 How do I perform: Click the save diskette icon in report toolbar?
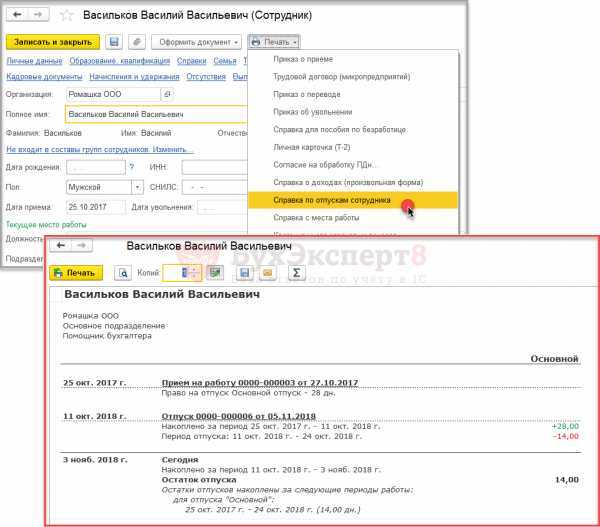point(245,273)
